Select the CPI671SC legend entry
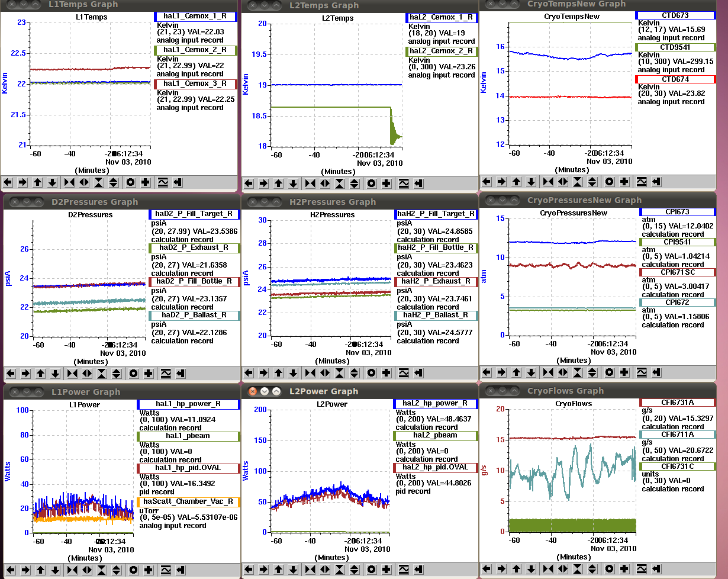The image size is (728, 579). pos(678,272)
